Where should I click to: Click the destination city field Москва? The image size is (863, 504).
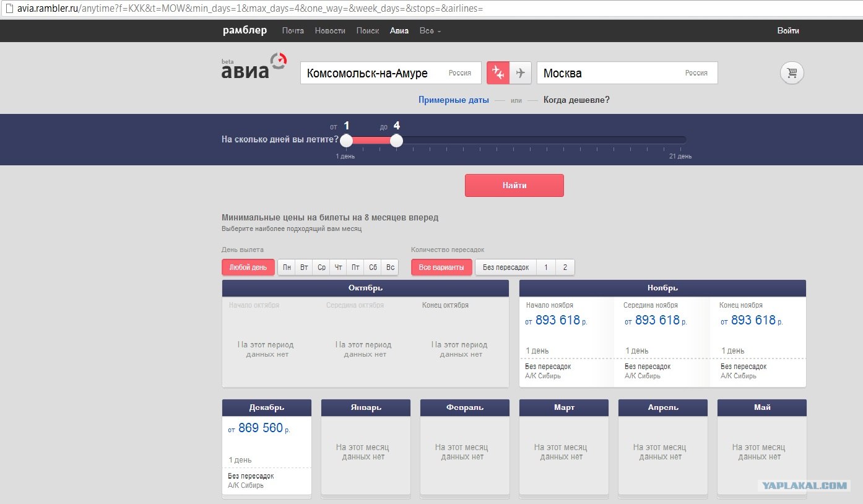(627, 73)
